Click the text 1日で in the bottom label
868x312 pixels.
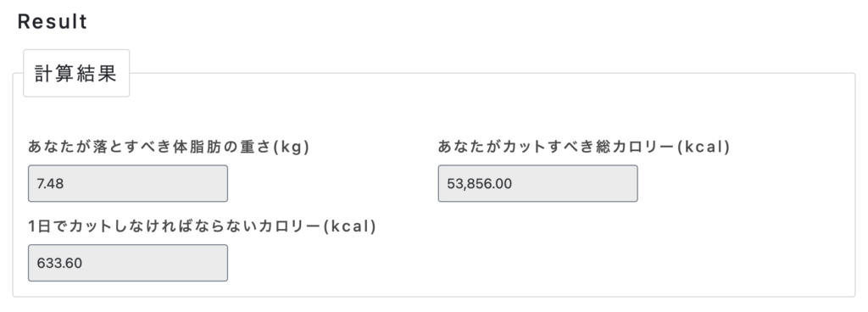click(47, 226)
